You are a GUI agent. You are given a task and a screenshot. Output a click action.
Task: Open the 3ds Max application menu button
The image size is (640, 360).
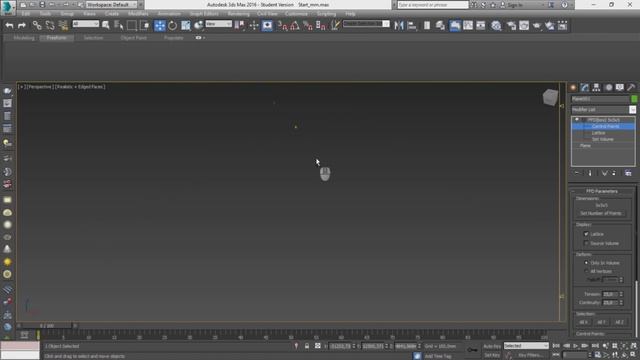[x=8, y=7]
